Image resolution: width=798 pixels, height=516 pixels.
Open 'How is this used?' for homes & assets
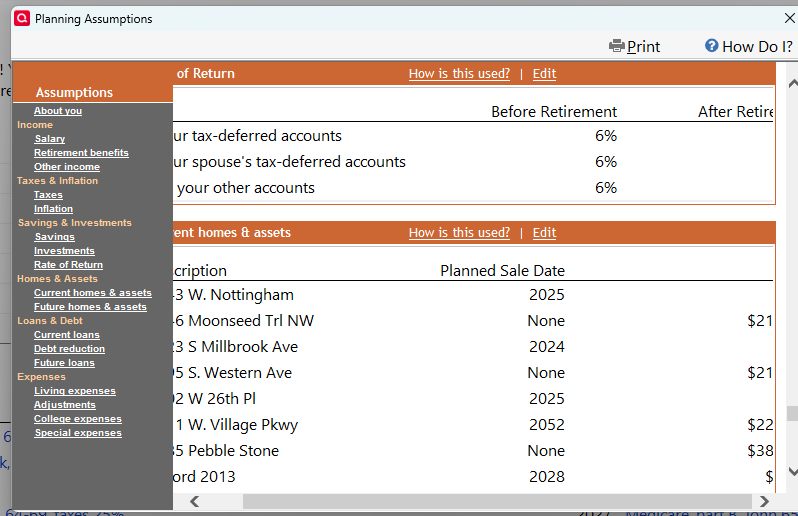pyautogui.click(x=459, y=232)
